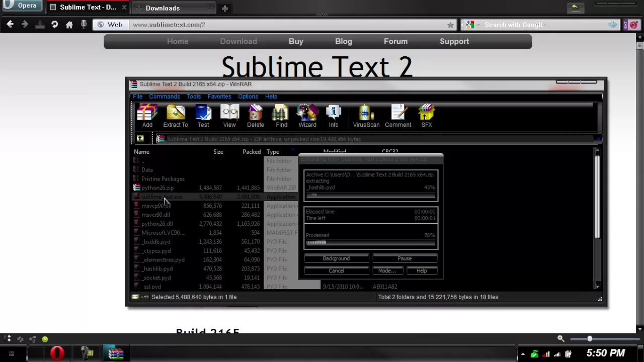Screen dimensions: 644x362
Task: Click Opera forward navigation arrow
Action: (25, 24)
